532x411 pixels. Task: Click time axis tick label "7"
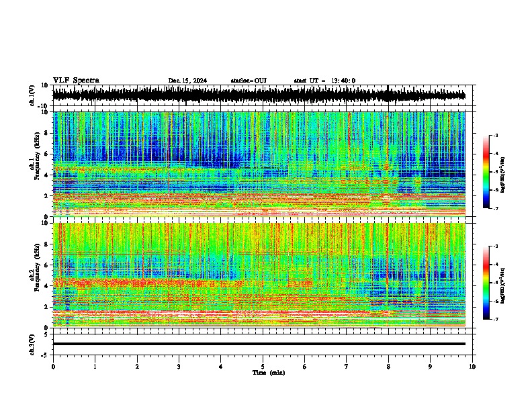click(x=347, y=367)
